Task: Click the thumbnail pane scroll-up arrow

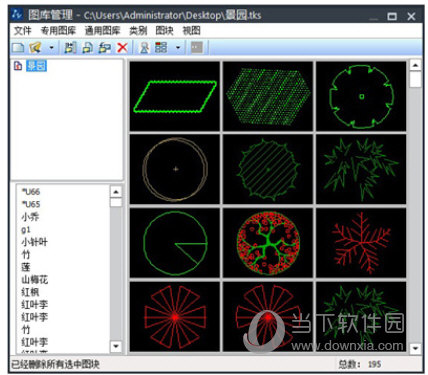Action: [x=415, y=65]
